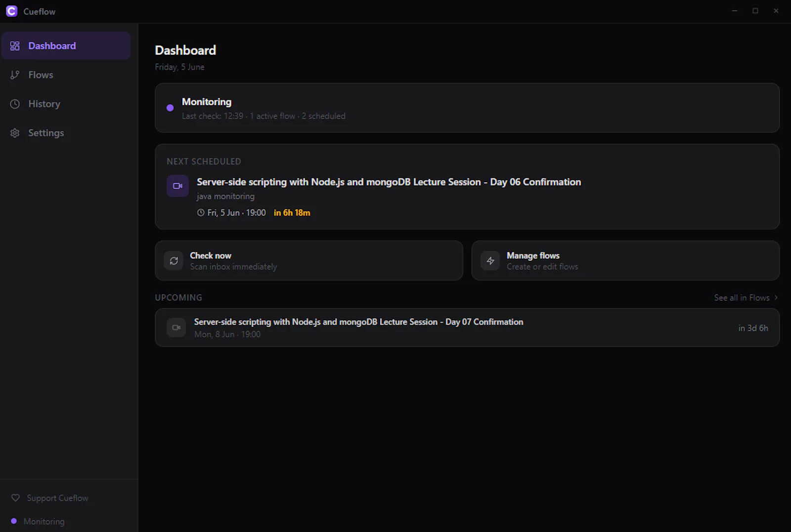Click the chevron after See all in Flows
Viewport: 791px width, 532px height.
pyautogui.click(x=776, y=297)
